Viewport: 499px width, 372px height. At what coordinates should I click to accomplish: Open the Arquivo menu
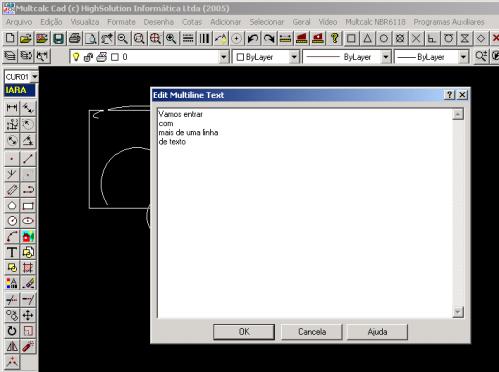19,22
